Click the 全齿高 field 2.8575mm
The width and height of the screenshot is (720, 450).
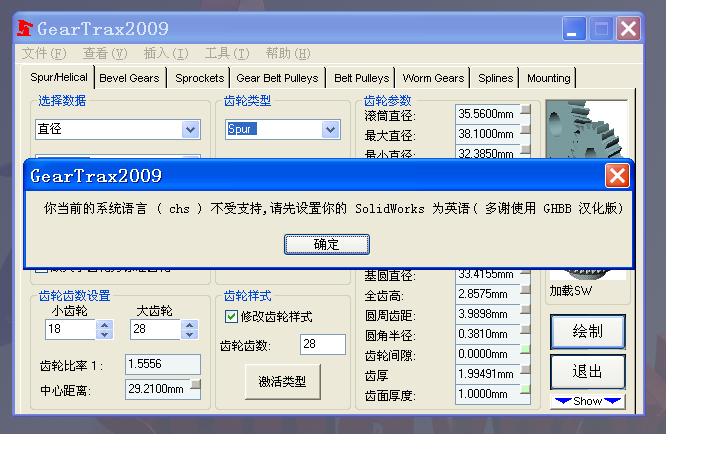tap(488, 294)
